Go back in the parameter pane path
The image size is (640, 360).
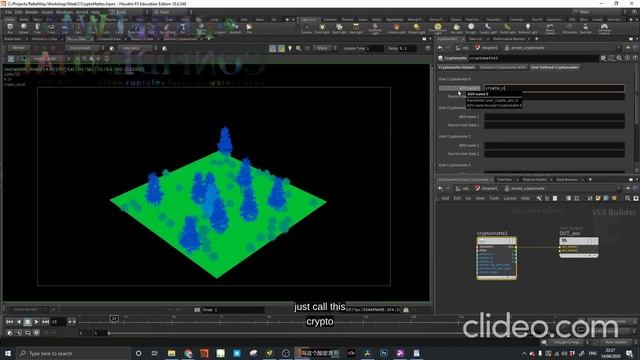tap(440, 48)
